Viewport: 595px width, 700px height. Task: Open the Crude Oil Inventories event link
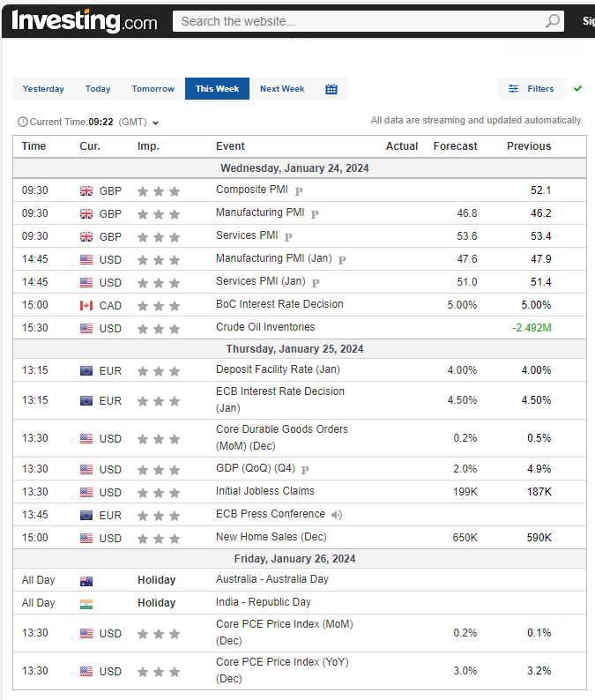point(265,327)
